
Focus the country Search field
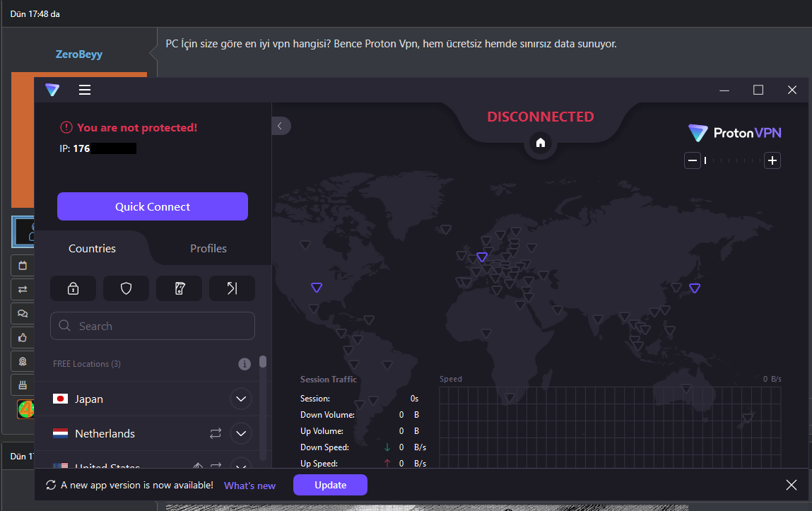tap(153, 326)
